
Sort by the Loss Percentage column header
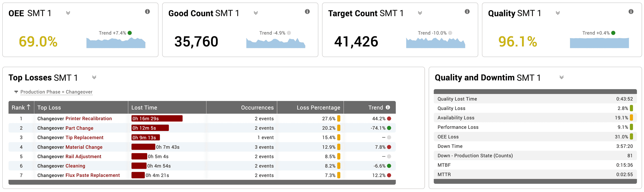[x=318, y=107]
